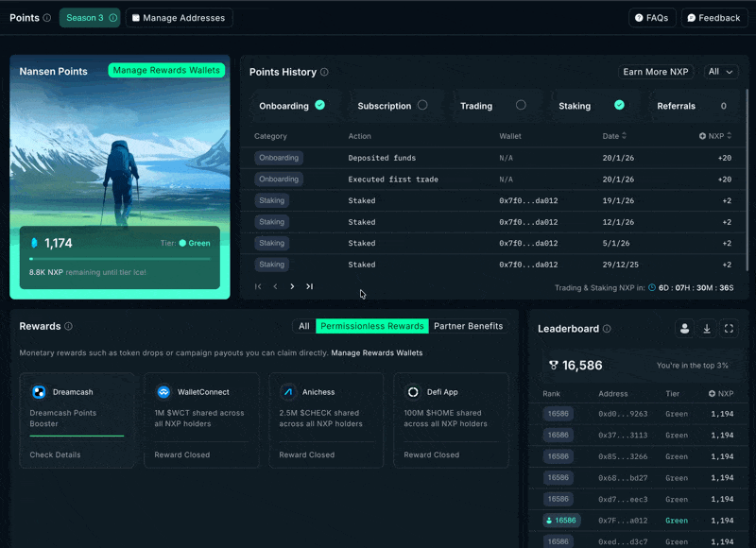The width and height of the screenshot is (756, 548).
Task: Go to next page of points history
Action: 292,286
